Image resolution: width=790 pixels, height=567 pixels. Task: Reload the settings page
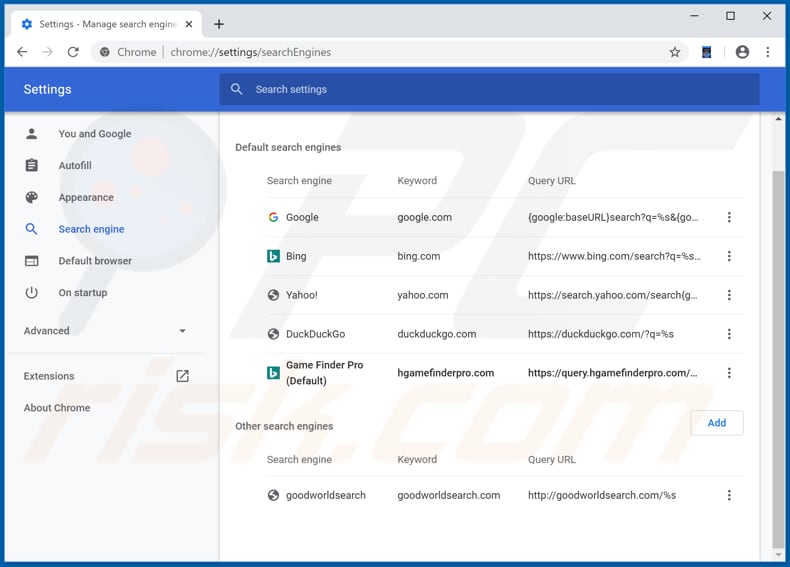[73, 52]
